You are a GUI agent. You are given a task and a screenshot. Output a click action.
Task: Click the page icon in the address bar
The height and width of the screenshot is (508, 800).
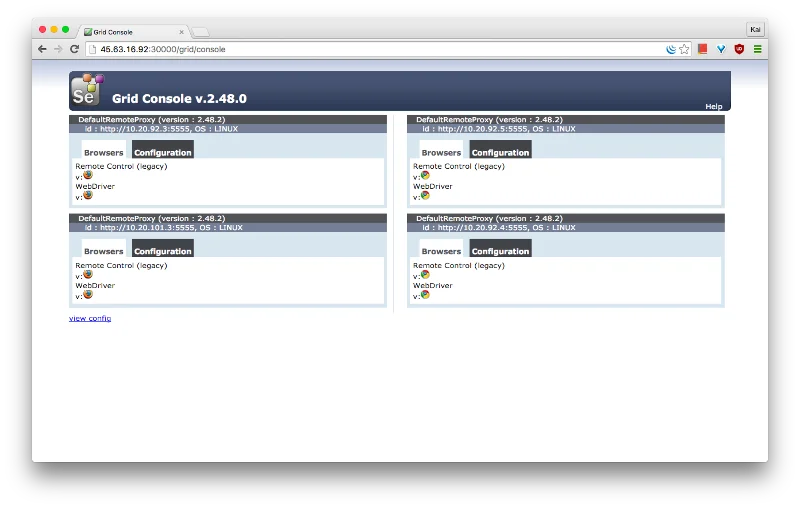pos(92,49)
